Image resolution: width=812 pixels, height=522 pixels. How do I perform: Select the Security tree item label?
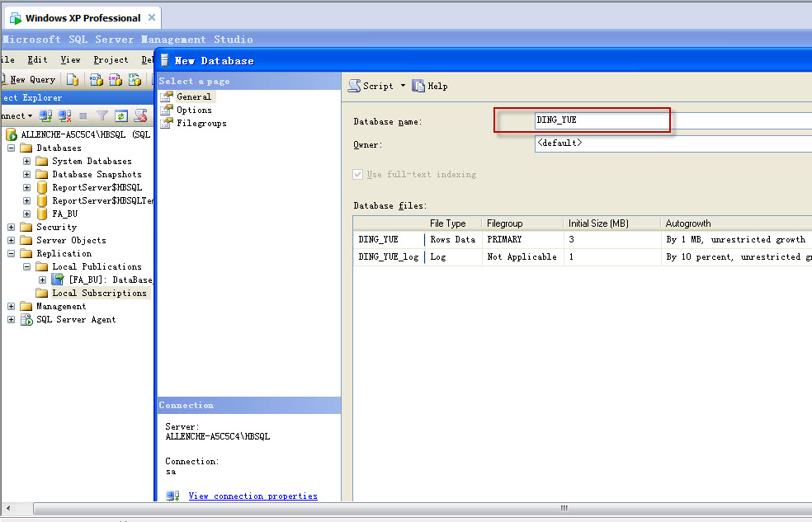pos(56,227)
